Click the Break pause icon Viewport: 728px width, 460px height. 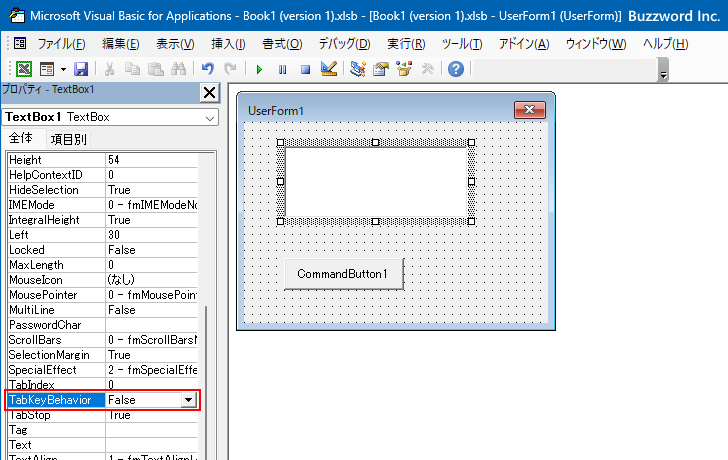pos(282,70)
